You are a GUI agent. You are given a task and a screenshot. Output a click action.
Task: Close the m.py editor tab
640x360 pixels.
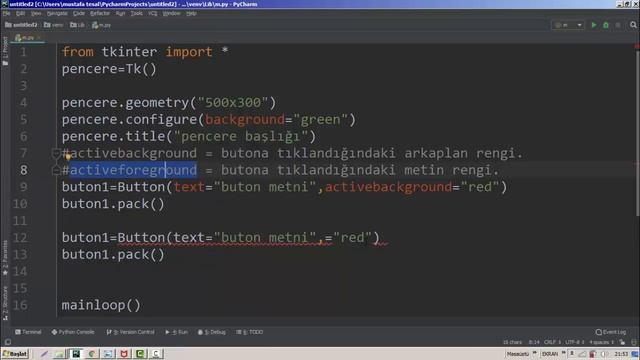tap(39, 38)
